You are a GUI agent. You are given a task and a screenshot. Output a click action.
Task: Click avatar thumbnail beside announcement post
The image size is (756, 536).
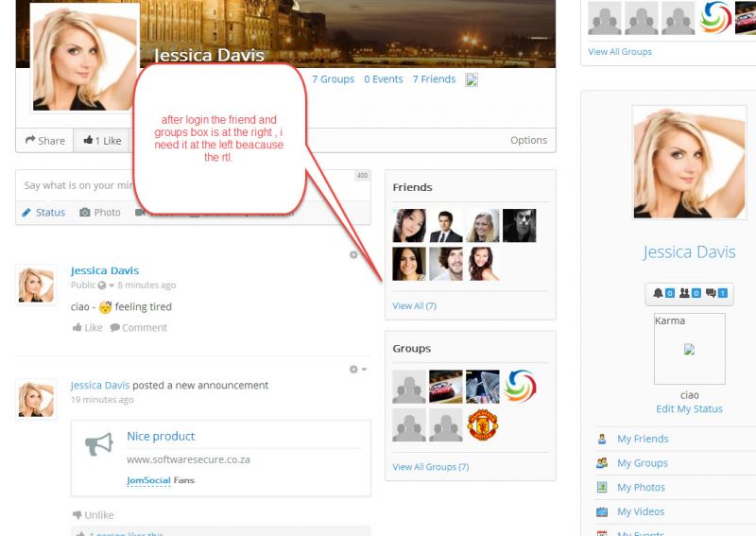tap(36, 399)
